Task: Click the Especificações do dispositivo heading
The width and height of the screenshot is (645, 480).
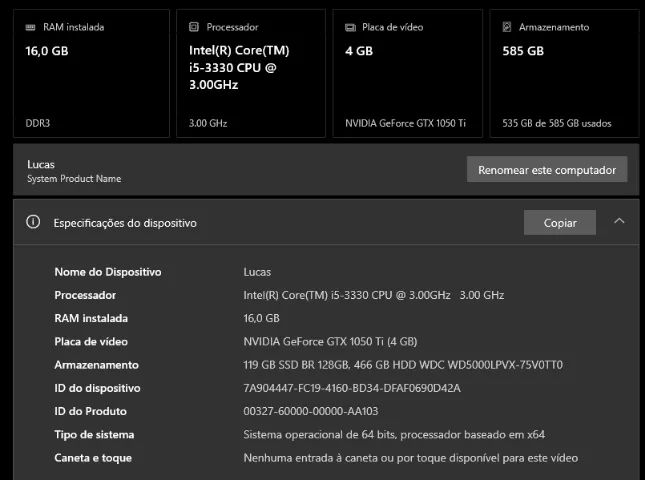Action: (x=125, y=223)
